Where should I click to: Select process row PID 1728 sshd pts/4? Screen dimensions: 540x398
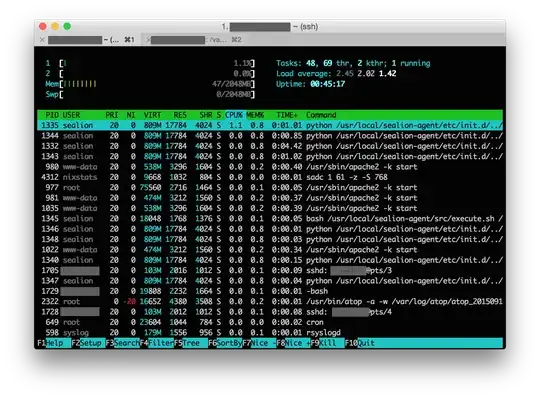tap(270, 312)
